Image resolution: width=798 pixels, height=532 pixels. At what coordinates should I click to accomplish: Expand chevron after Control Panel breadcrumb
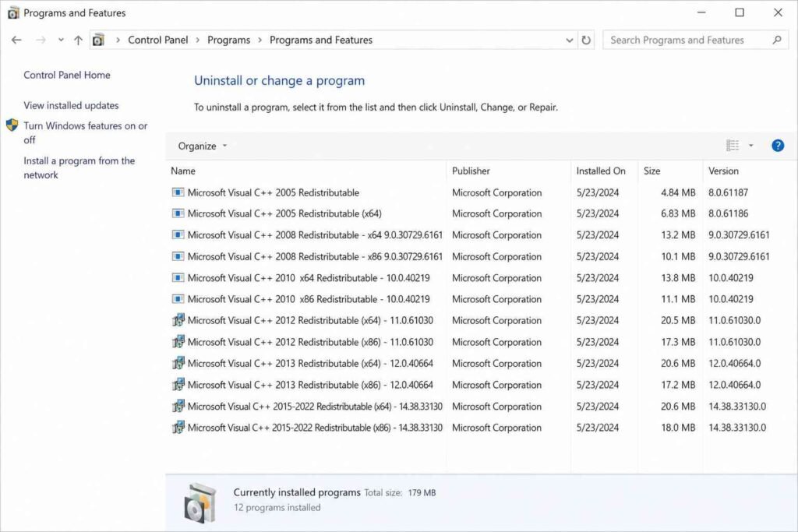point(197,41)
